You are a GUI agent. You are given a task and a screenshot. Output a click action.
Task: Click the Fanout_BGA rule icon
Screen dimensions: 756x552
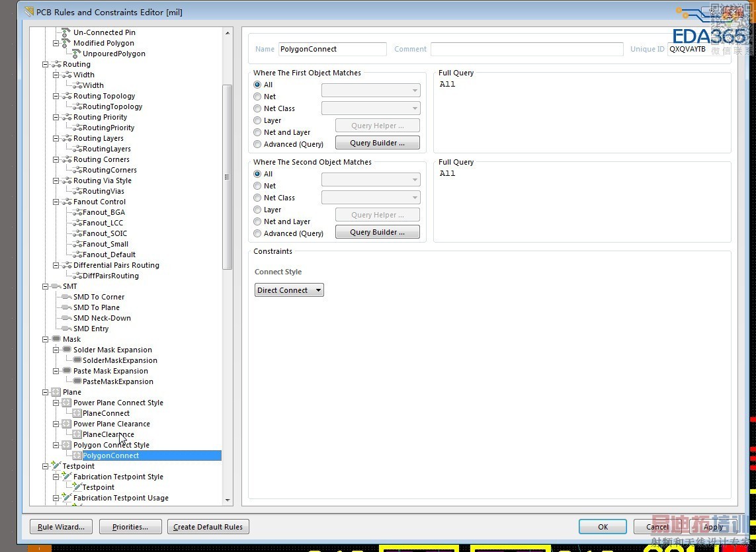76,213
